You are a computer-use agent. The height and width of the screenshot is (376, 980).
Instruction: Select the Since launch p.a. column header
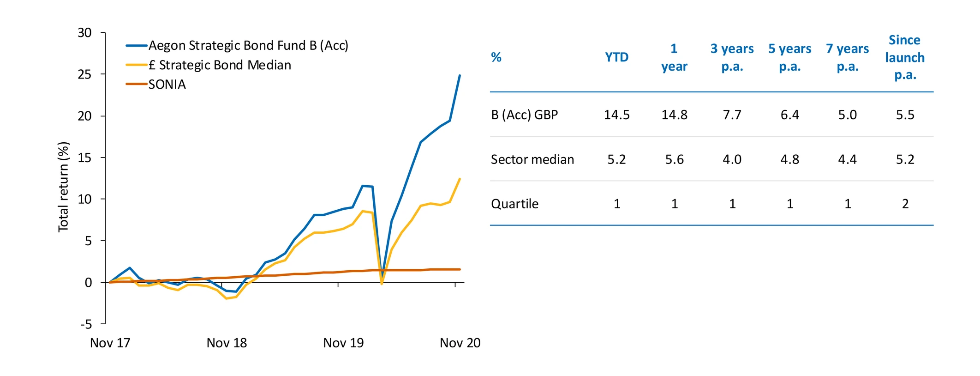coord(905,57)
